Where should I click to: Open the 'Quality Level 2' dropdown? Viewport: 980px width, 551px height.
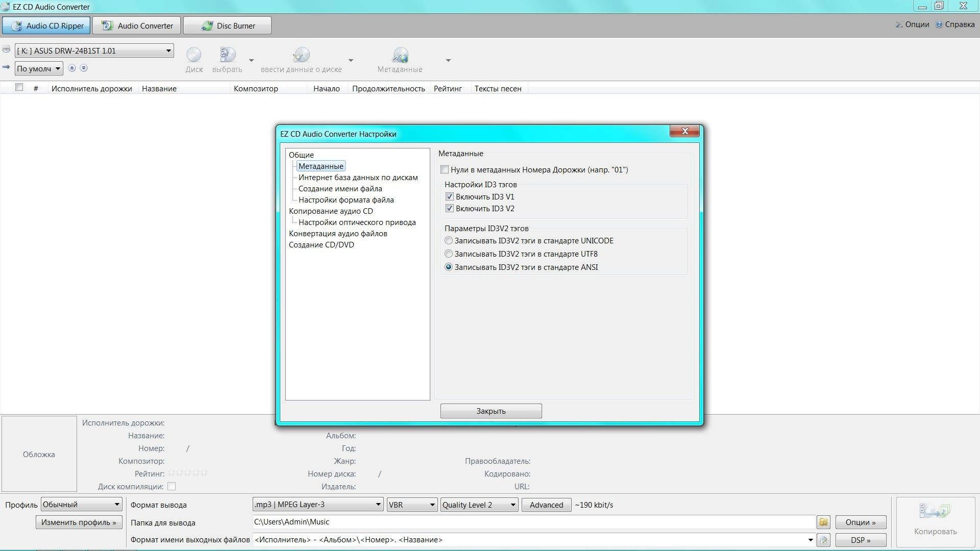479,505
